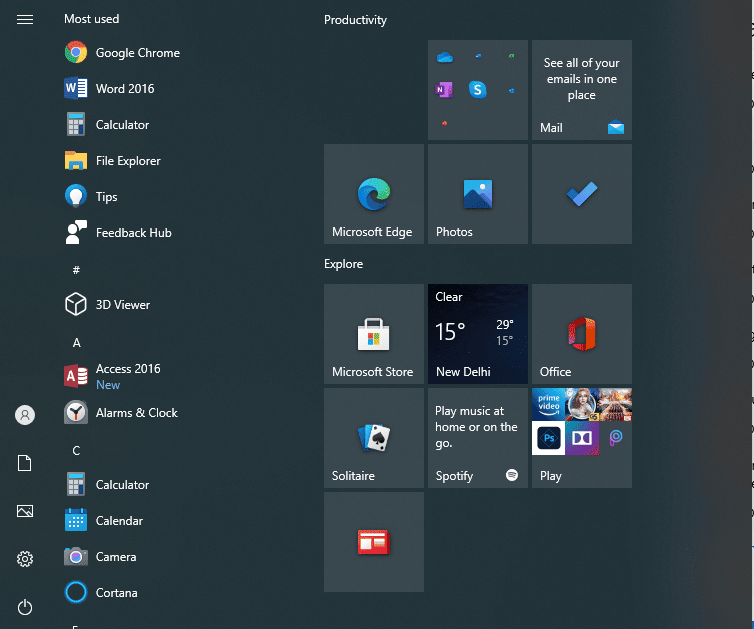Open the Office tile
Screen dimensions: 754x629
[x=582, y=334]
